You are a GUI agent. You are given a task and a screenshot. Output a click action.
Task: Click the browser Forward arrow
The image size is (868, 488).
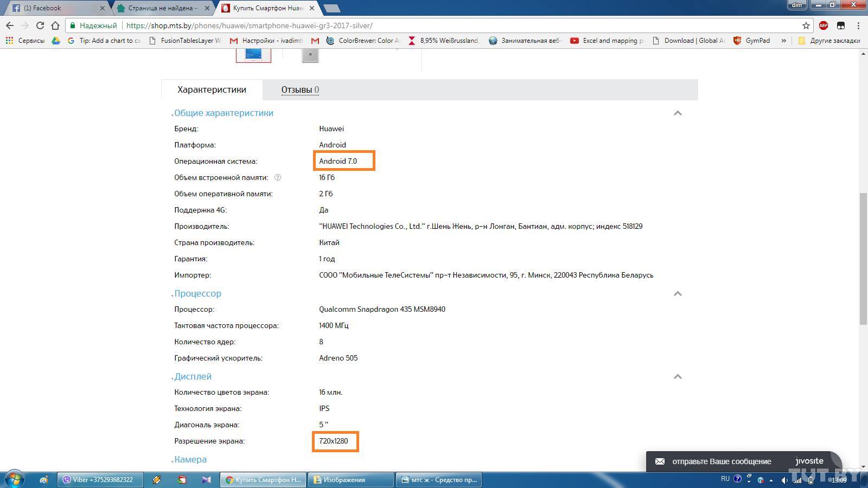(25, 25)
